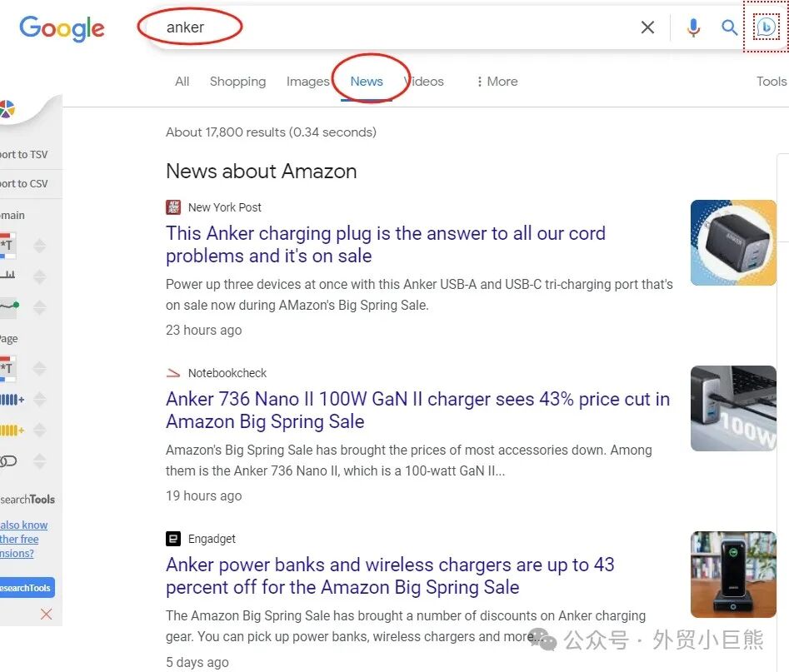Click the chain link icon in sidebar
Image resolution: width=789 pixels, height=672 pixels.
click(8, 460)
